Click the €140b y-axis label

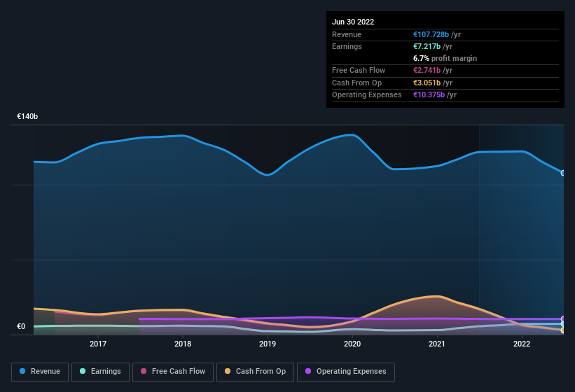click(27, 116)
